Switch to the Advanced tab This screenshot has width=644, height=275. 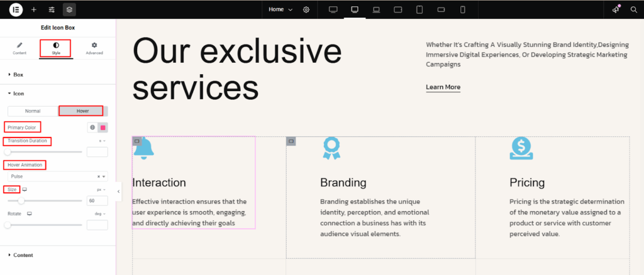(x=94, y=48)
